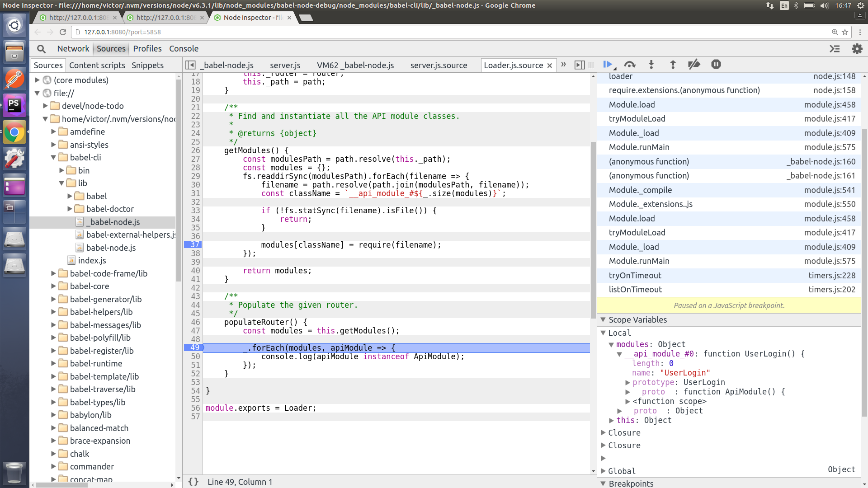Click line number 50 to add breakpoint

pos(195,357)
